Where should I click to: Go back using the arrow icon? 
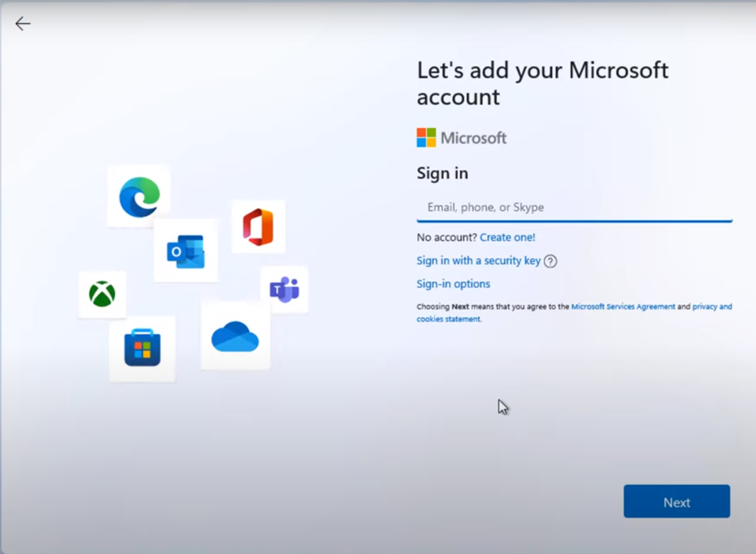click(23, 23)
